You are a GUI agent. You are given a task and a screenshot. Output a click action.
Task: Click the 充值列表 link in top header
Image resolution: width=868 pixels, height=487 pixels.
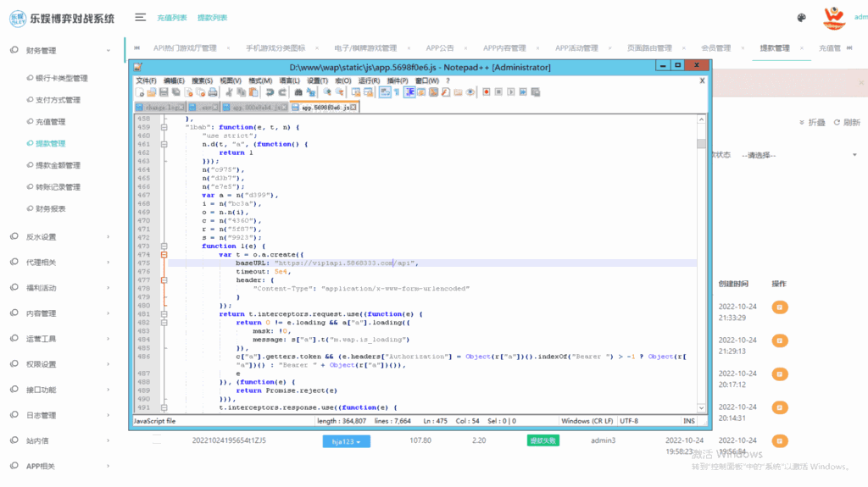pyautogui.click(x=172, y=18)
